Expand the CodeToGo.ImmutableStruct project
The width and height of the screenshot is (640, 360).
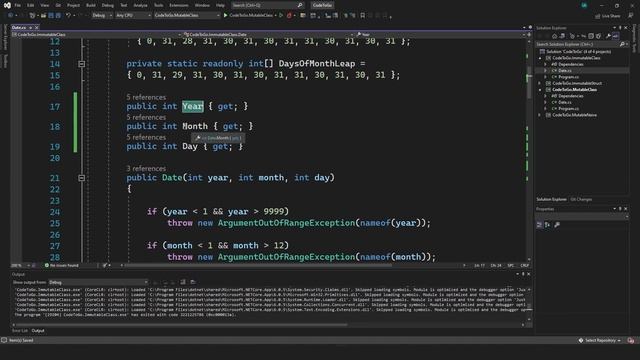point(540,83)
